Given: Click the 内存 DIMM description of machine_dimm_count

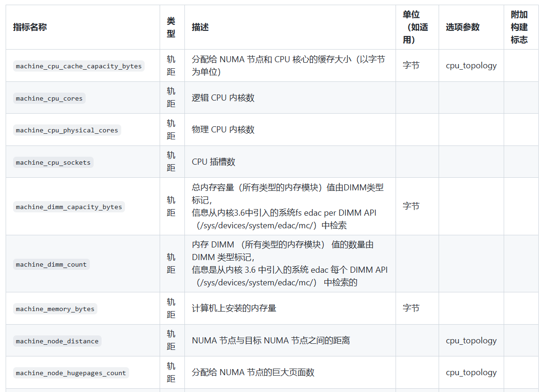Looking at the screenshot, I should [290, 264].
